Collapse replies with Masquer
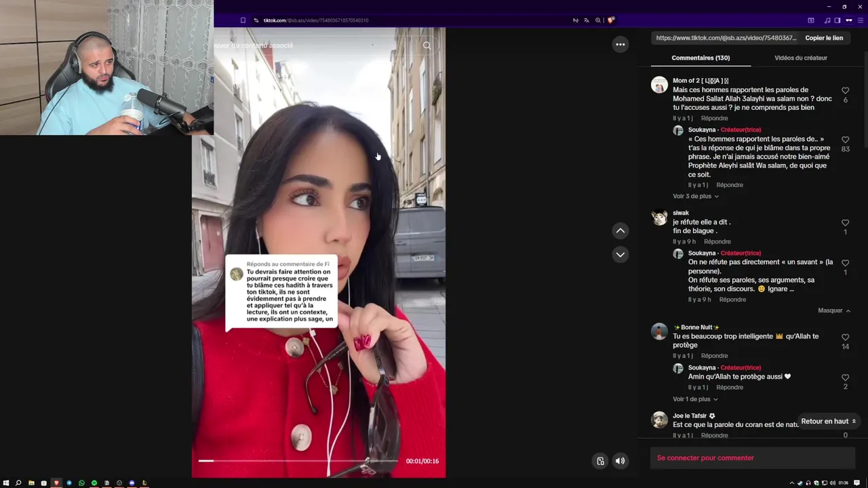 pos(834,310)
